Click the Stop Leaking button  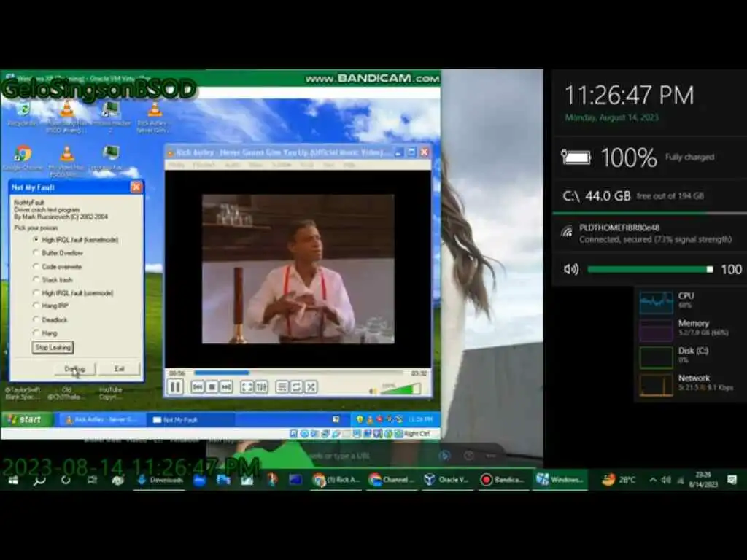pos(53,348)
